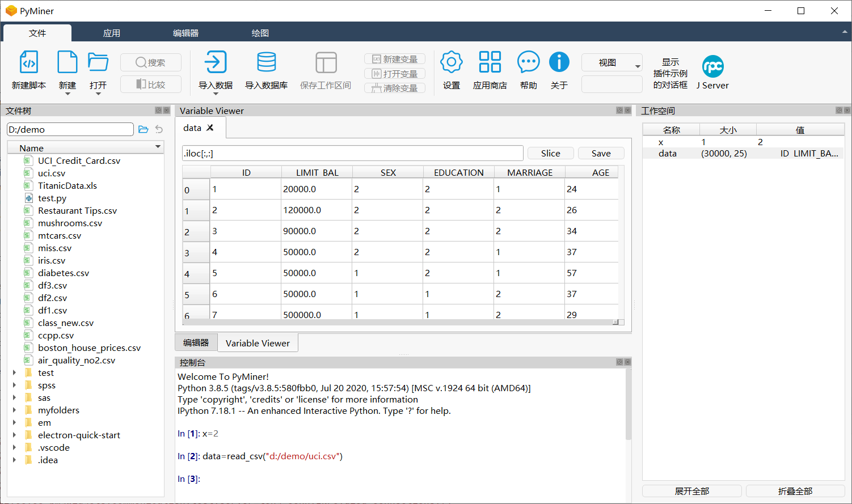Click the 打开变量 open variable button
The width and height of the screenshot is (852, 504).
point(395,74)
